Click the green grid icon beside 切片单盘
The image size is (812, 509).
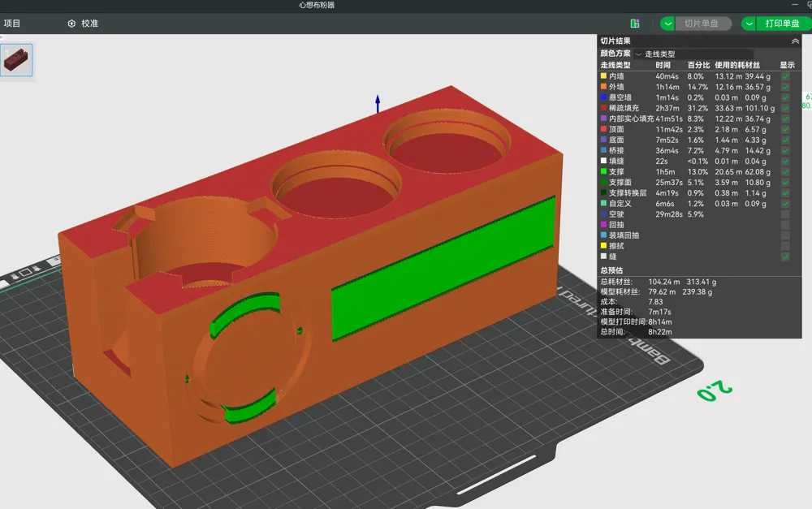click(x=635, y=24)
